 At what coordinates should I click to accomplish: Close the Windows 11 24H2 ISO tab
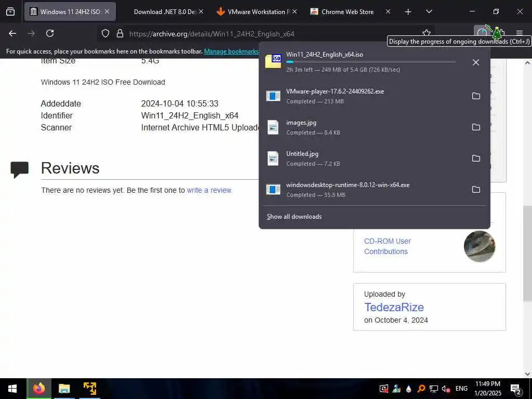click(x=107, y=11)
